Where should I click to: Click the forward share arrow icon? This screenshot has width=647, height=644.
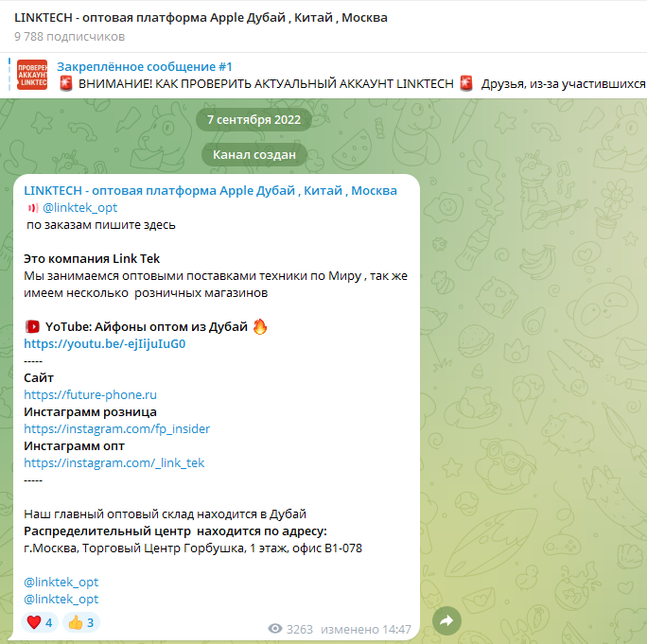pyautogui.click(x=446, y=620)
